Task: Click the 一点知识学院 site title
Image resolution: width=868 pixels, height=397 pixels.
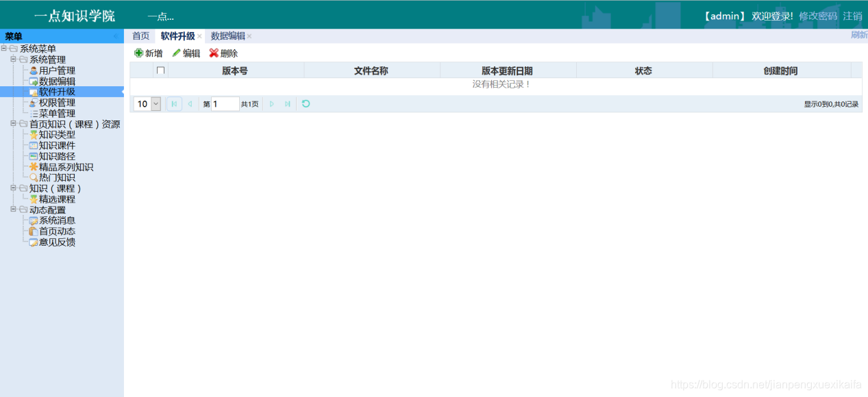Action: 75,16
